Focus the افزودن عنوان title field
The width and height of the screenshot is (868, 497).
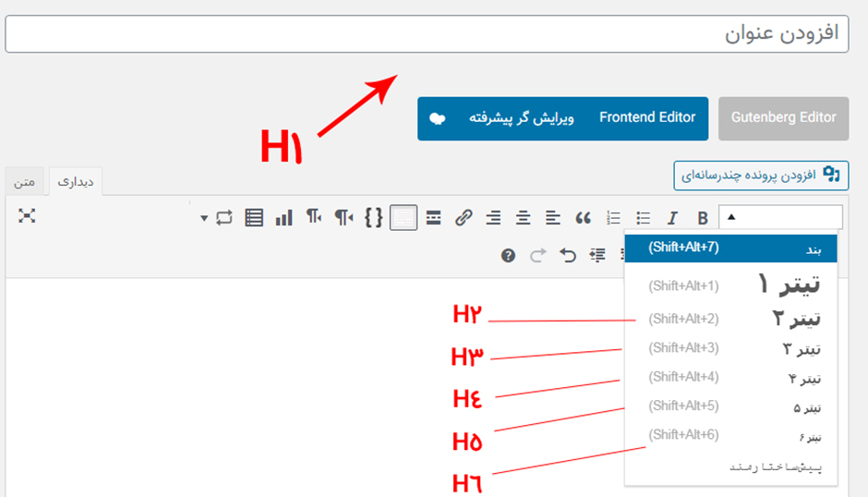coord(427,34)
